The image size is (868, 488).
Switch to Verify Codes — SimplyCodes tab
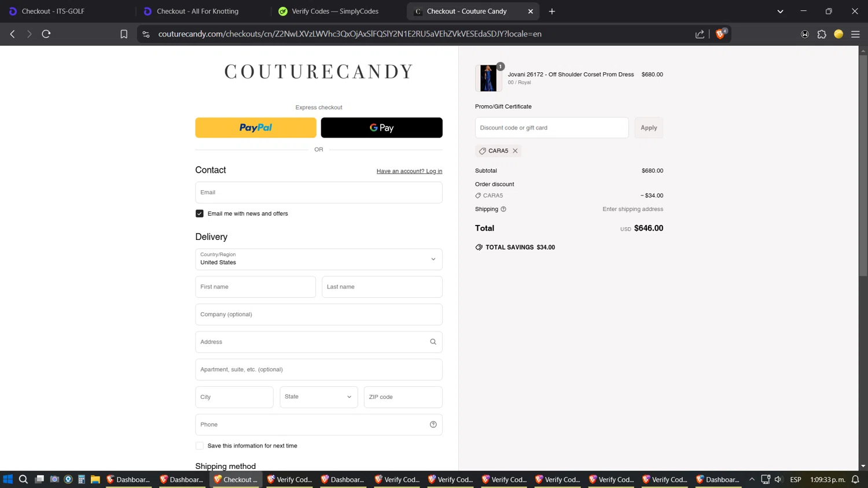point(338,11)
